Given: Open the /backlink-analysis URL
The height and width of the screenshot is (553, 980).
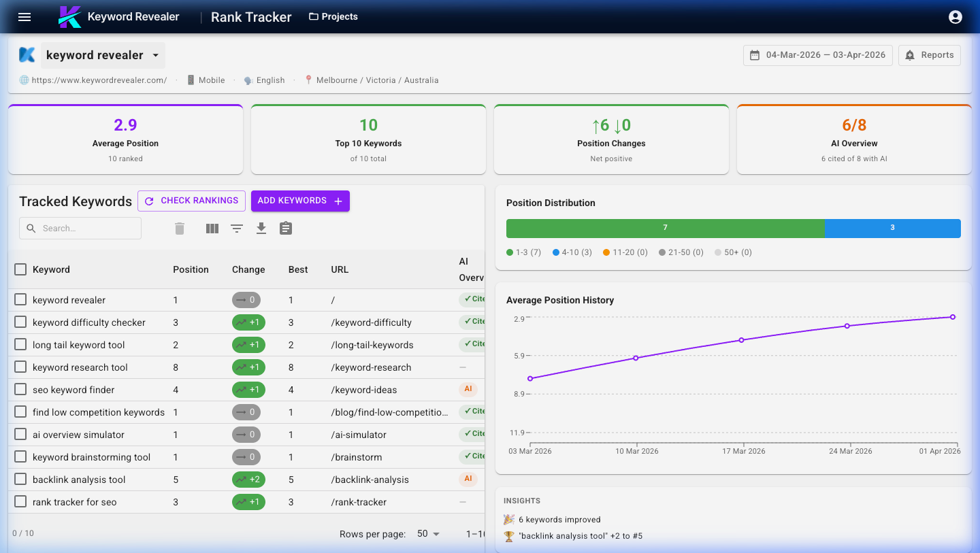Looking at the screenshot, I should [370, 480].
